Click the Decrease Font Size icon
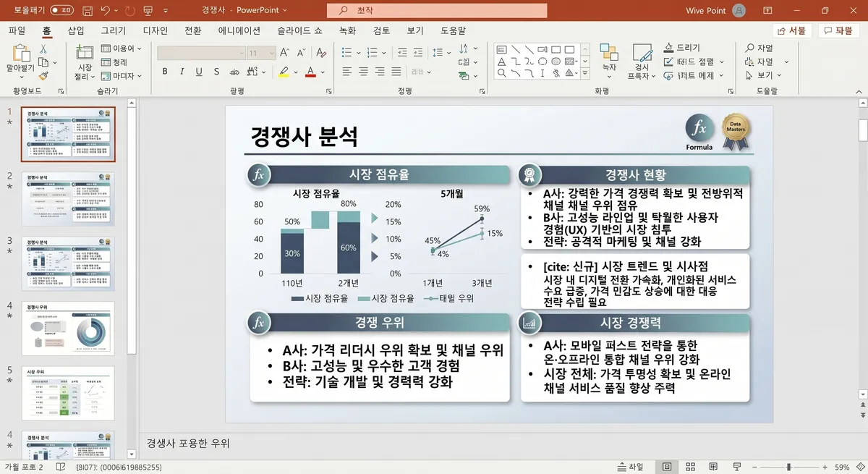This screenshot has height=474, width=868. [x=301, y=53]
